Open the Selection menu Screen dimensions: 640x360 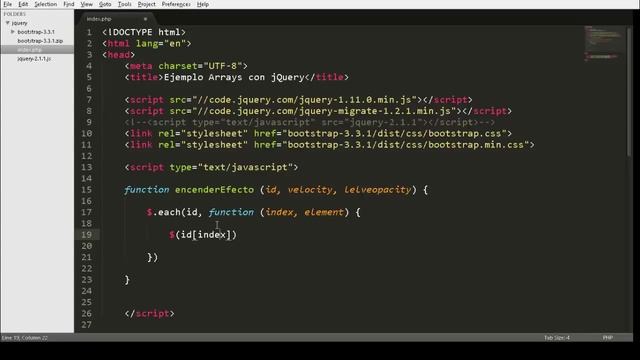coord(45,4)
